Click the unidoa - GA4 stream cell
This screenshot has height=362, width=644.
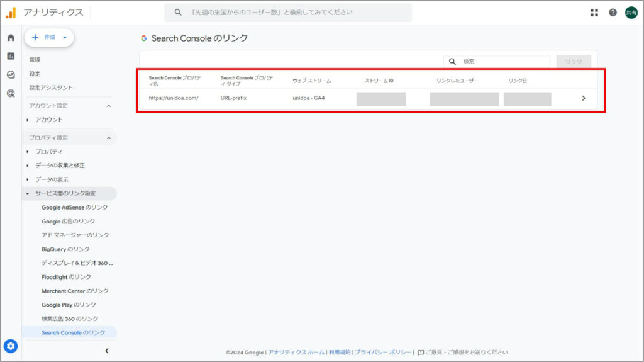click(308, 98)
